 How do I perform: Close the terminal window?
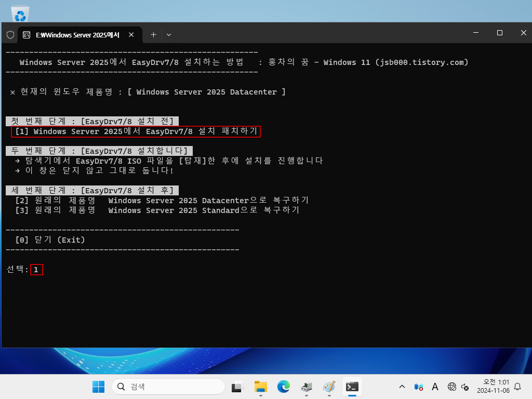coord(523,33)
